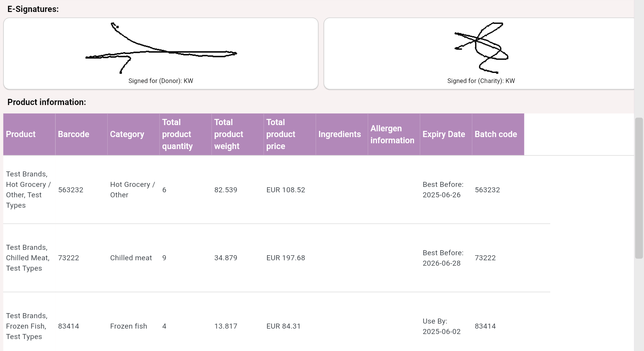Click the Allergen information header
This screenshot has width=644, height=351.
[392, 134]
